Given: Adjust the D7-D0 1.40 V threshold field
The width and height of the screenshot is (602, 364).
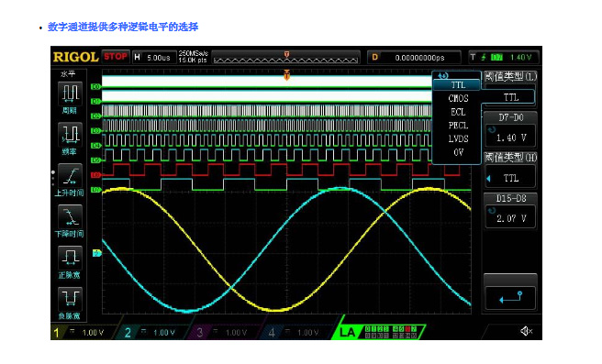Looking at the screenshot, I should click(510, 137).
